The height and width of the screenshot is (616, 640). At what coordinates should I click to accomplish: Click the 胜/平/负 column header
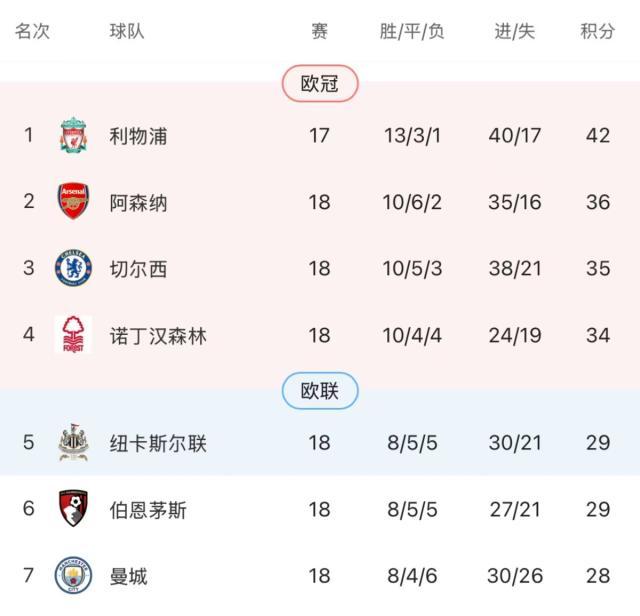(x=412, y=31)
